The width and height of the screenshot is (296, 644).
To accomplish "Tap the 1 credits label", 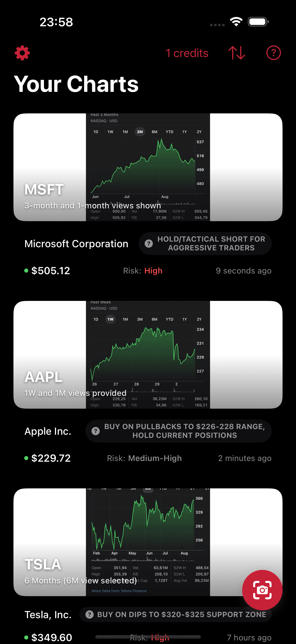I will click(187, 53).
